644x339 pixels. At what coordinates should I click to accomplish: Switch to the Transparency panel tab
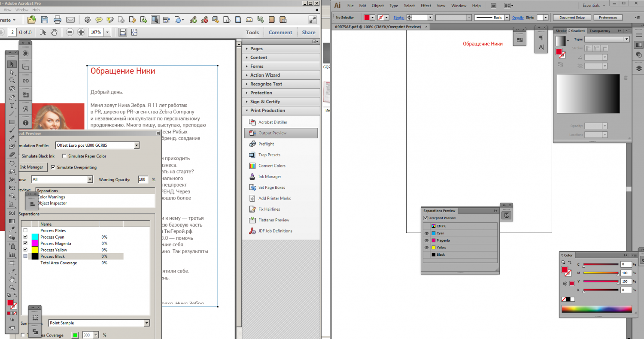(599, 31)
